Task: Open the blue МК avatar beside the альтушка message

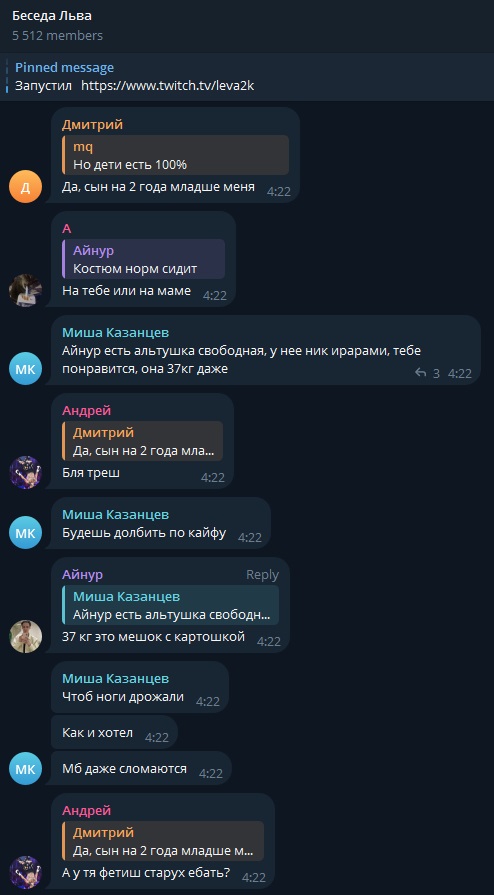Action: [x=26, y=369]
